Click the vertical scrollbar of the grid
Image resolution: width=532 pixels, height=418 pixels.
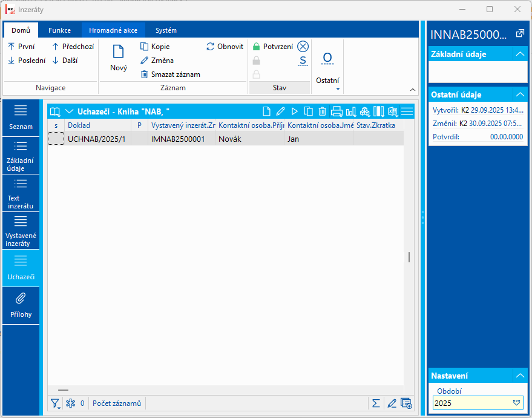pyautogui.click(x=409, y=257)
